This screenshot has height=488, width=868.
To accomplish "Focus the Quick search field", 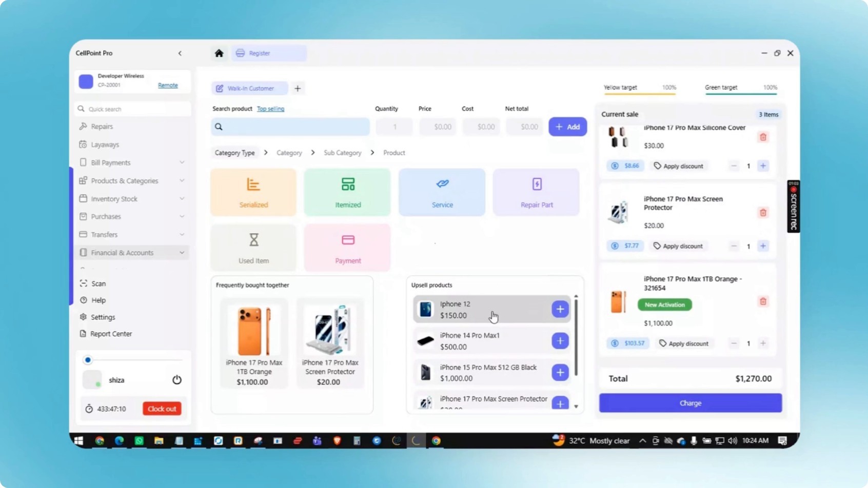I will pyautogui.click(x=133, y=109).
